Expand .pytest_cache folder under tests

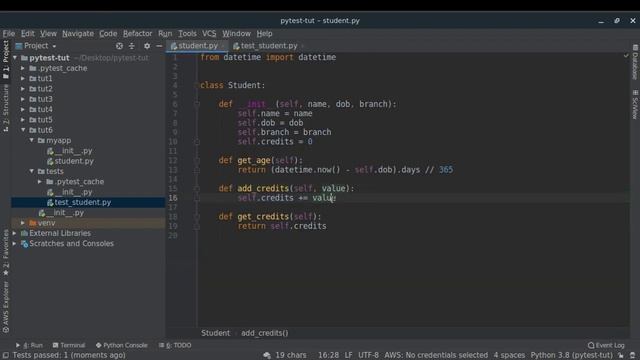40,181
